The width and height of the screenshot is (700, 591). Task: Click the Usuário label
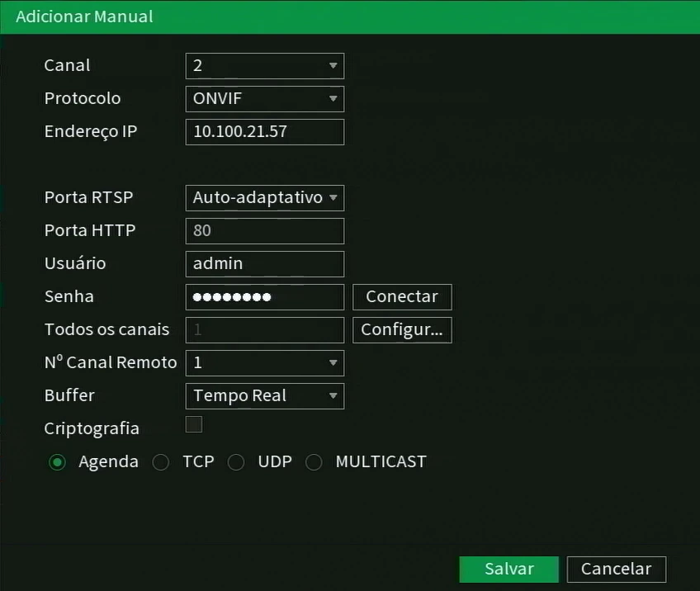click(x=75, y=263)
